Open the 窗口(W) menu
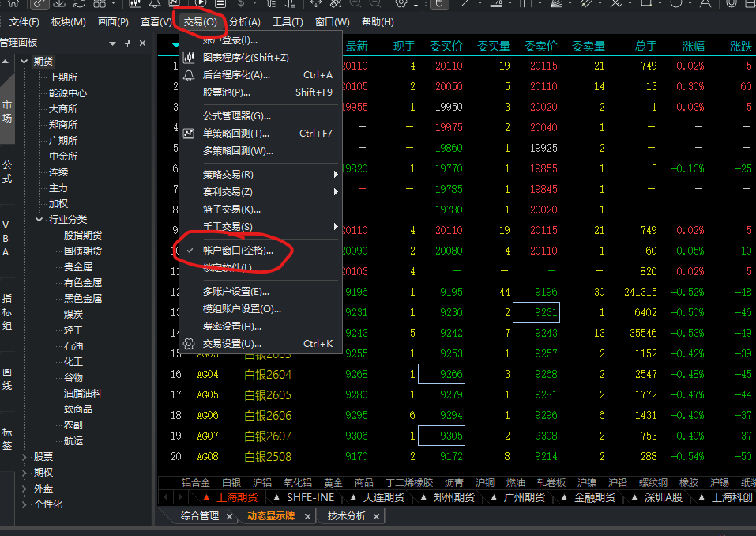 point(333,22)
